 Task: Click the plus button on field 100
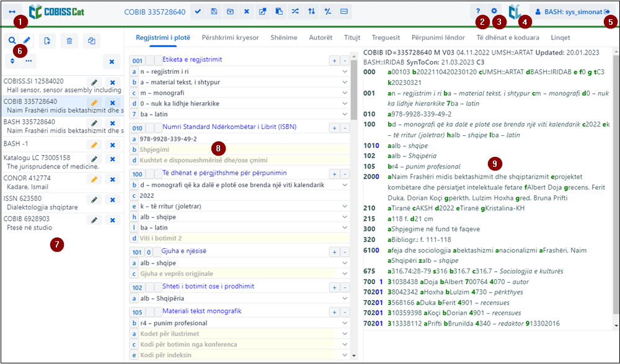334,174
